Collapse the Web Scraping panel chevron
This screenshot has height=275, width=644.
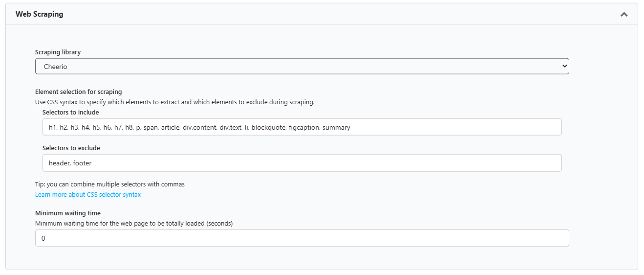tap(624, 14)
